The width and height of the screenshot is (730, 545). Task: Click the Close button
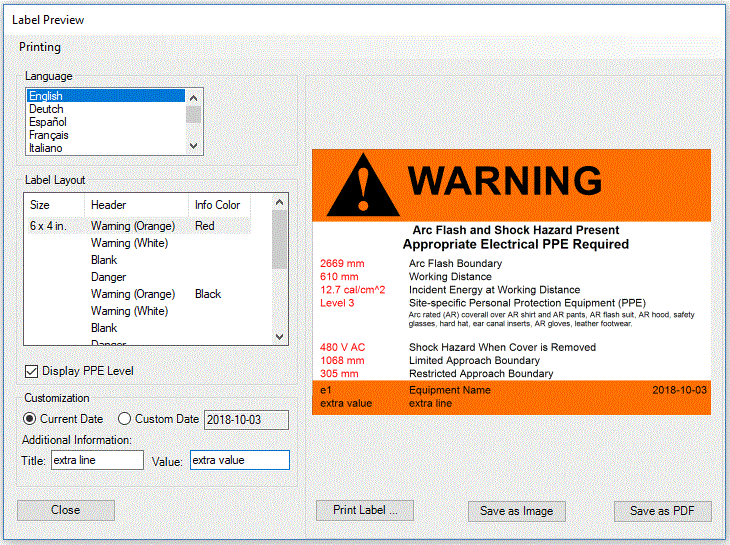(x=66, y=510)
